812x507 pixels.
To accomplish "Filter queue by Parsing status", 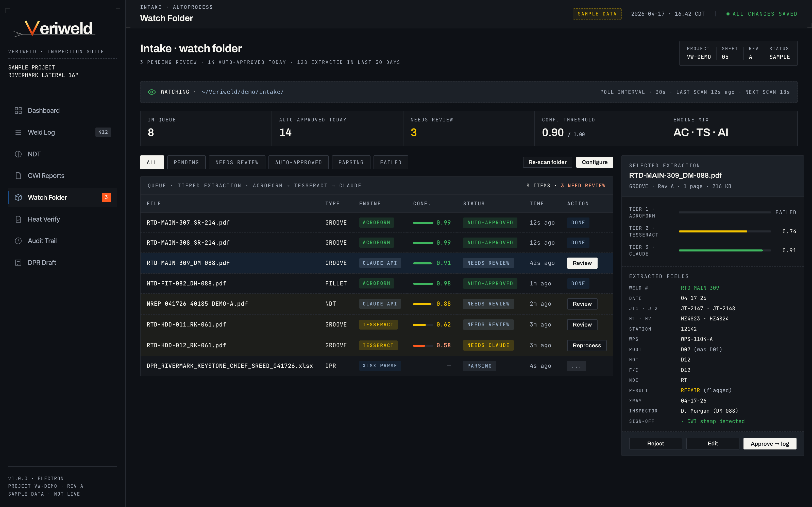I will click(351, 162).
